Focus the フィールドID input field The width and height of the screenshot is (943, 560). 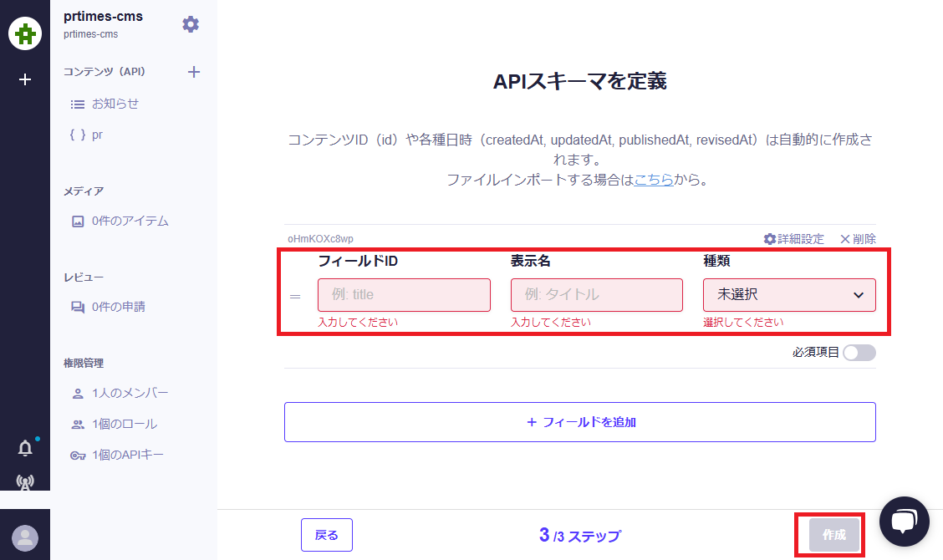(x=404, y=295)
